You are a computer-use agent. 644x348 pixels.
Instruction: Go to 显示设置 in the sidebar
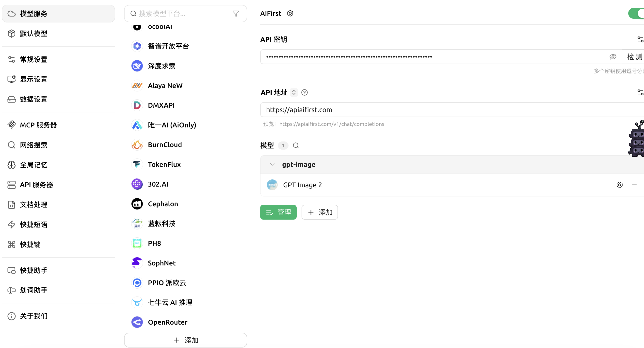(58, 79)
